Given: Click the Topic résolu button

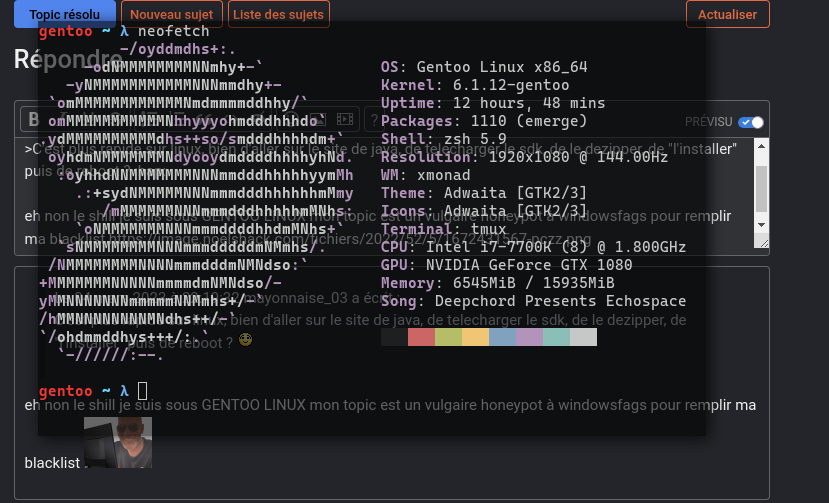Looking at the screenshot, I should pyautogui.click(x=65, y=14).
